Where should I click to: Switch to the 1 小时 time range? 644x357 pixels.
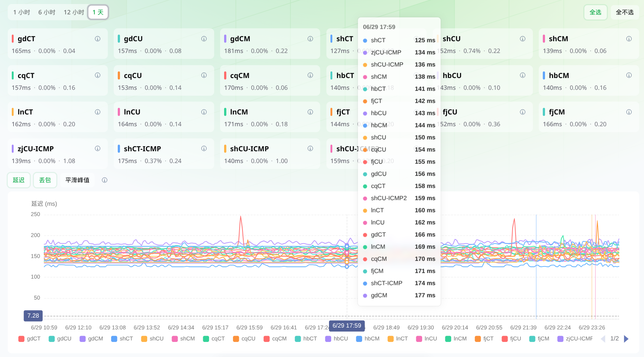(22, 12)
